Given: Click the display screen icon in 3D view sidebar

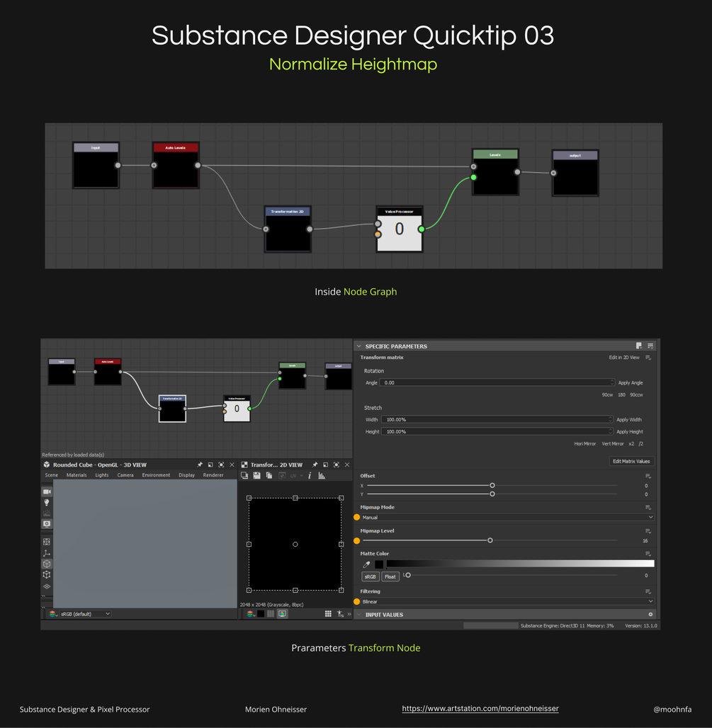Looking at the screenshot, I should click(x=47, y=524).
